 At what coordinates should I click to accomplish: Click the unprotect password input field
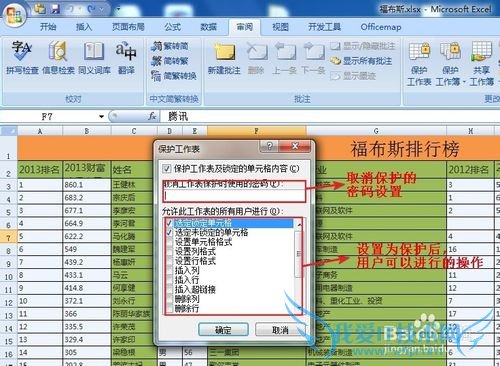[235, 196]
